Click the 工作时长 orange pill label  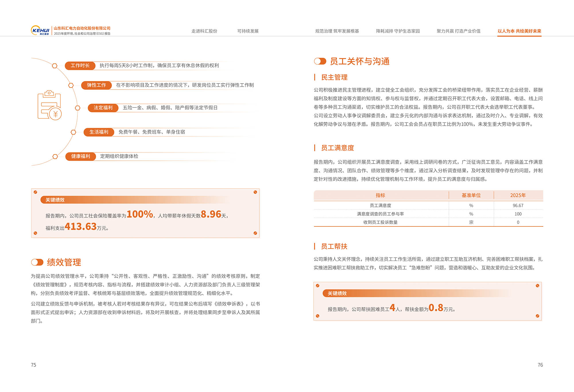pos(80,66)
